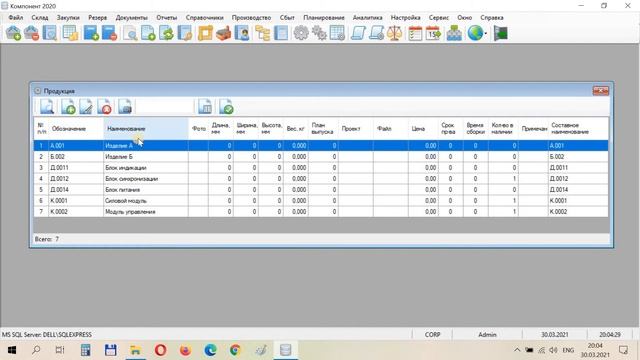640x360 pixels.
Task: Click the blue notebook toolbar icon
Action: click(x=281, y=33)
